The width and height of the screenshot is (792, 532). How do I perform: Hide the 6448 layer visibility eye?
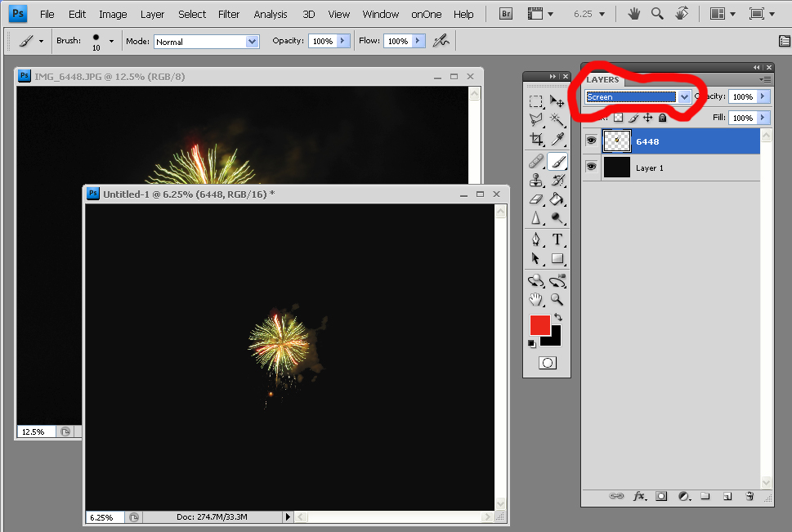591,141
